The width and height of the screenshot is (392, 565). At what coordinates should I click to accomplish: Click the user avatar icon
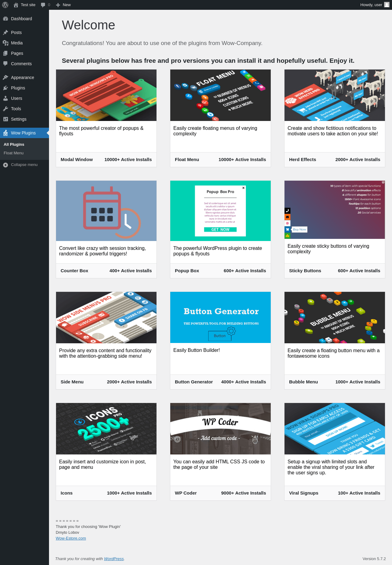point(387,5)
